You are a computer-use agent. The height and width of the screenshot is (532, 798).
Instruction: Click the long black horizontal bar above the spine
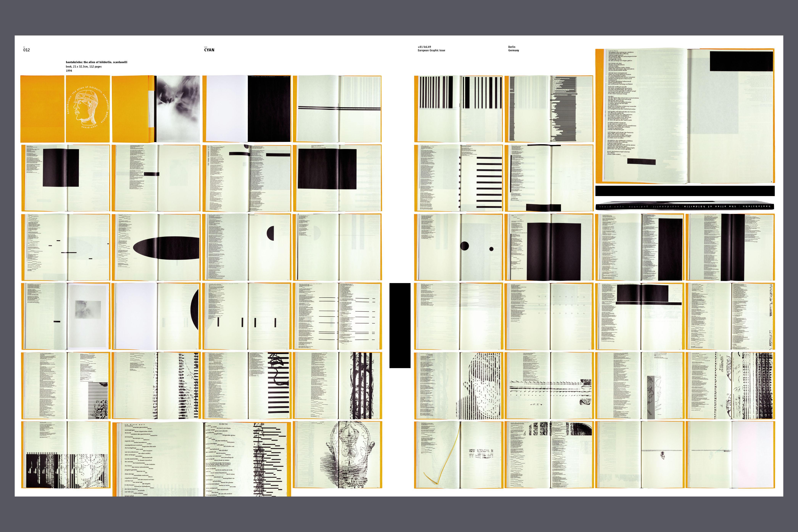pos(685,191)
